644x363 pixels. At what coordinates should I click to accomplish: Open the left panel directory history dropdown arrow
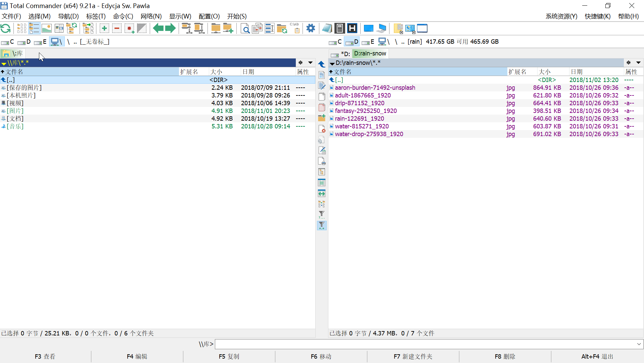coord(311,63)
